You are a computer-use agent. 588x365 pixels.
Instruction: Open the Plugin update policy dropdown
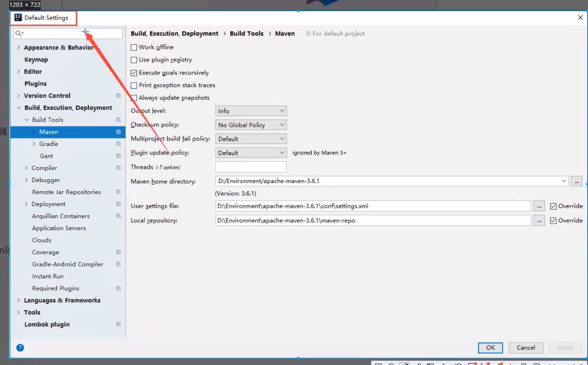[x=251, y=153]
